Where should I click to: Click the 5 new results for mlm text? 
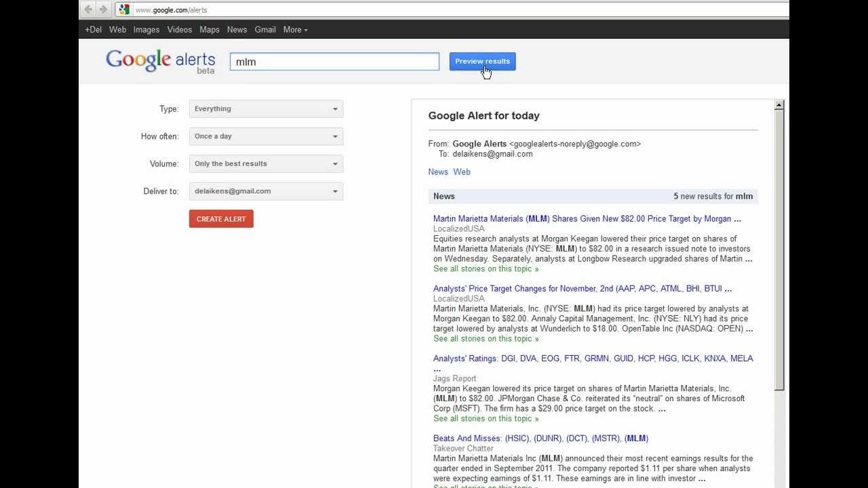click(713, 197)
